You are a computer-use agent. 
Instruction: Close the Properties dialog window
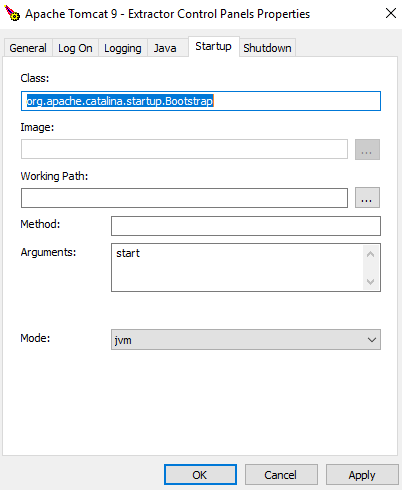pyautogui.click(x=390, y=13)
